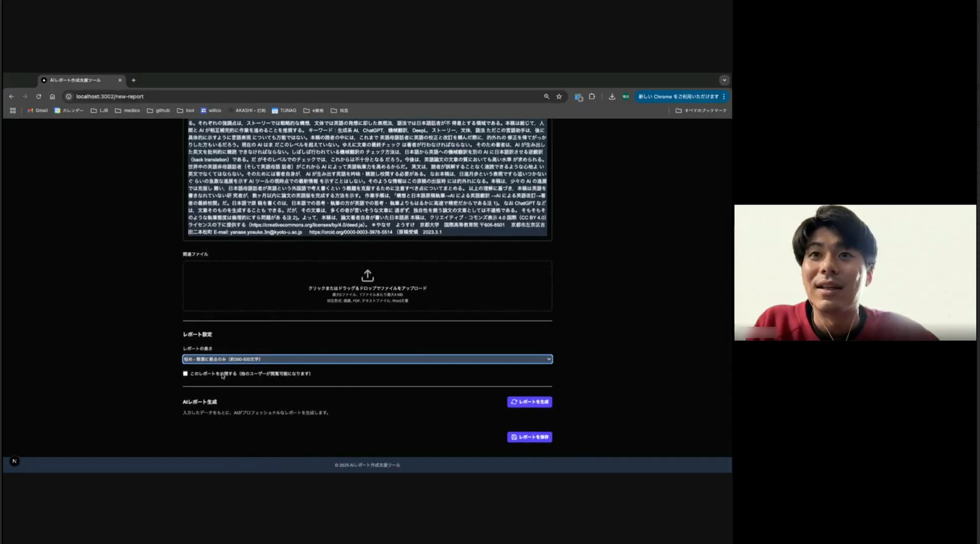Open the tool bookmark folder
Viewport: 980px width, 544px height.
[x=185, y=110]
